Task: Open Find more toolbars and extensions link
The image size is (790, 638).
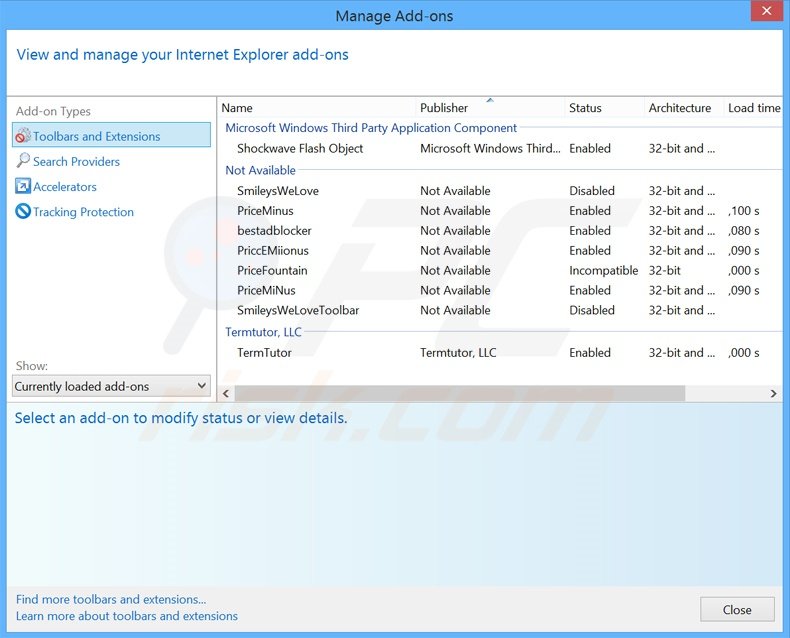Action: (x=111, y=599)
